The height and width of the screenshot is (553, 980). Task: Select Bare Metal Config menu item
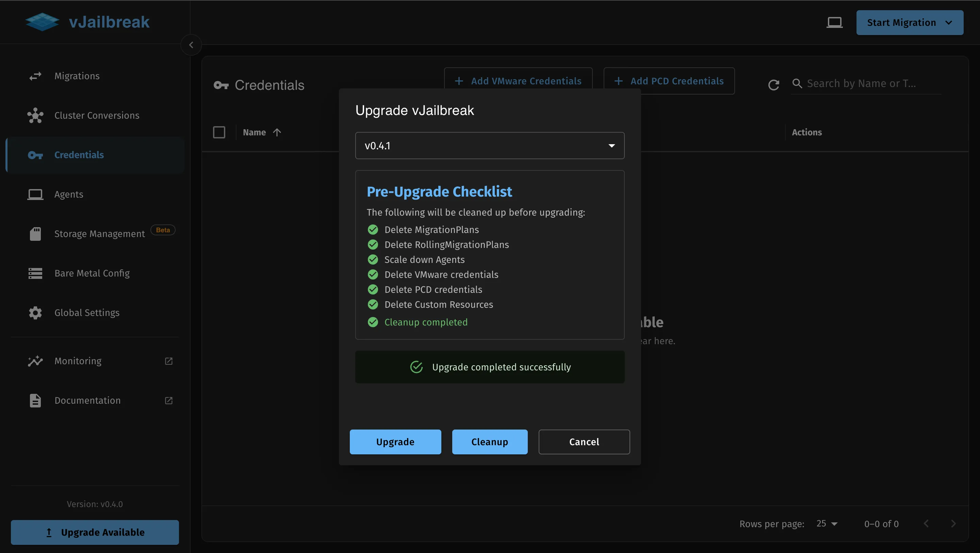coord(92,273)
